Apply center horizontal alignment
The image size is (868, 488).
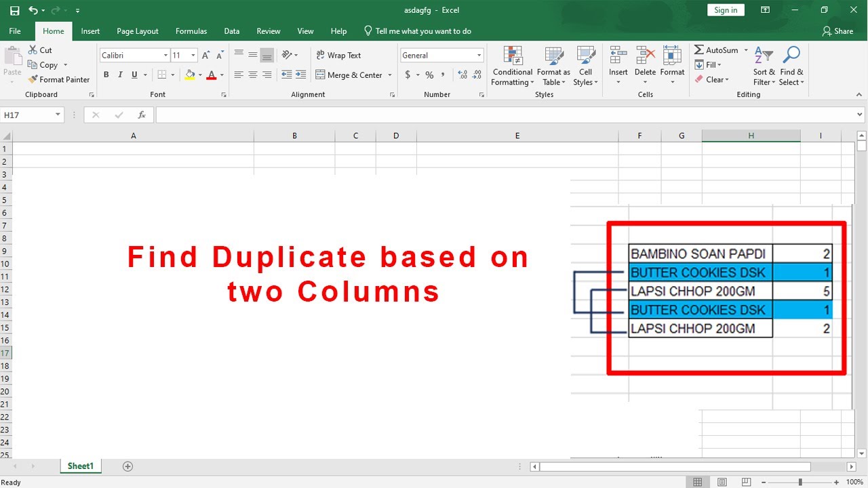click(253, 75)
